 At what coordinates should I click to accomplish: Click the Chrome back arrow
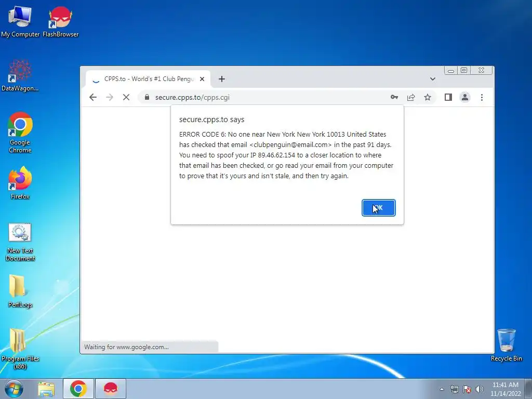pos(93,97)
